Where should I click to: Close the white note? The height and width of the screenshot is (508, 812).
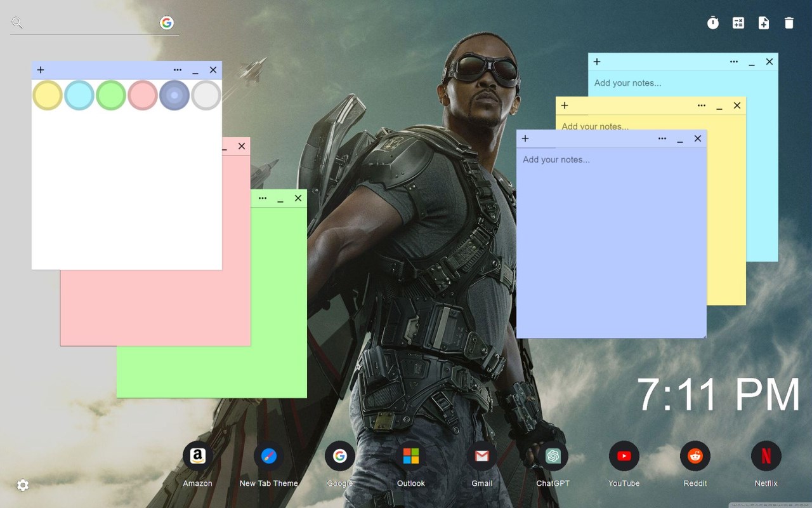tap(213, 70)
